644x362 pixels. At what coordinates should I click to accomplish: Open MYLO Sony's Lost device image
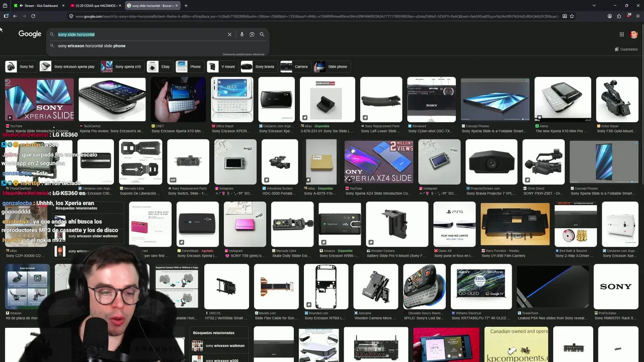425,287
